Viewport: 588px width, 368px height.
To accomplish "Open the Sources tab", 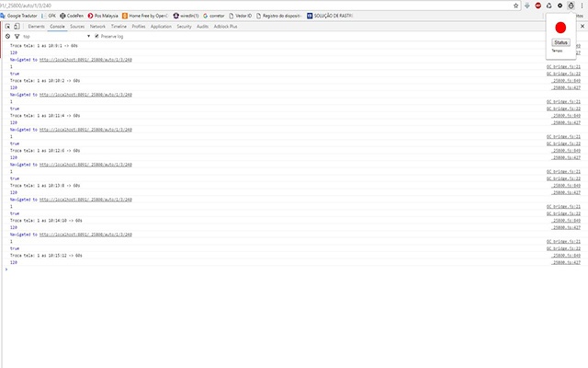I will point(77,27).
